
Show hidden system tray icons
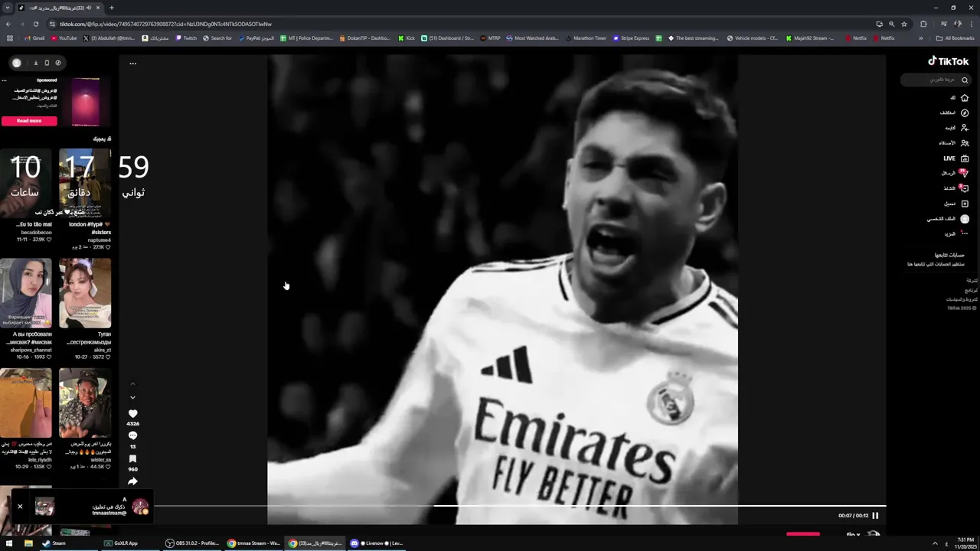[935, 543]
